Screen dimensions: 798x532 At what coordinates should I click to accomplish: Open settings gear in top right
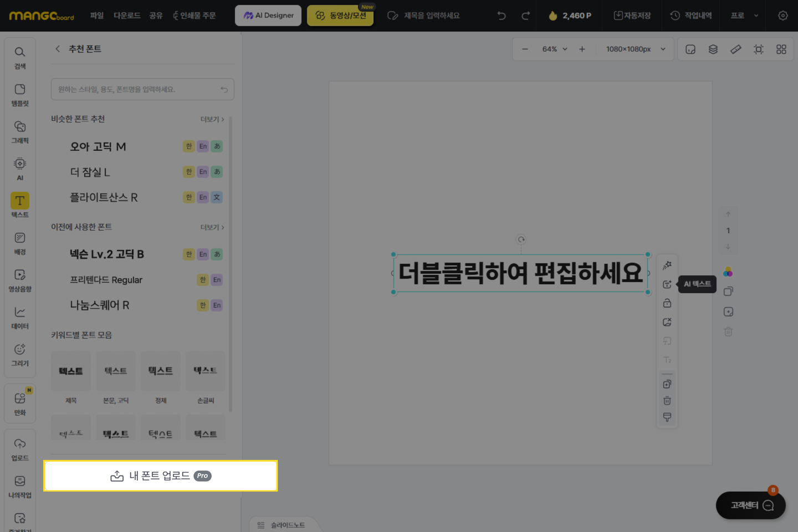coord(783,16)
